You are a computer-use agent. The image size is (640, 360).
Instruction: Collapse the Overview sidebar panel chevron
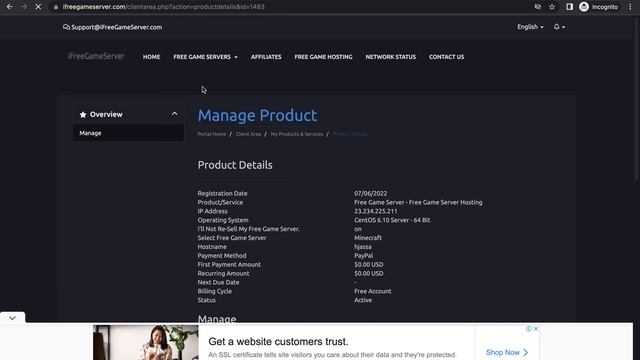pos(174,114)
